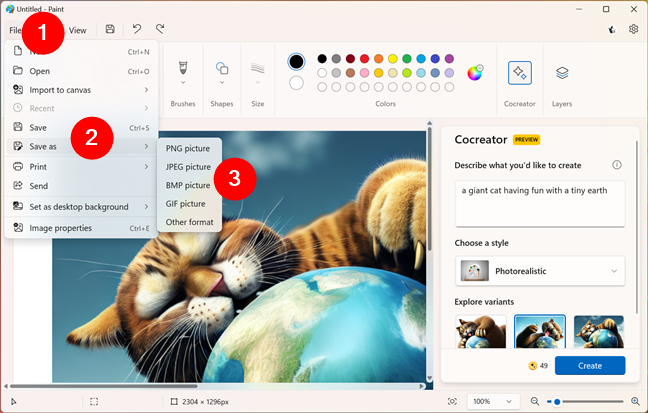Image resolution: width=648 pixels, height=413 pixels.
Task: Expand the Save as submenu chevron
Action: 146,146
